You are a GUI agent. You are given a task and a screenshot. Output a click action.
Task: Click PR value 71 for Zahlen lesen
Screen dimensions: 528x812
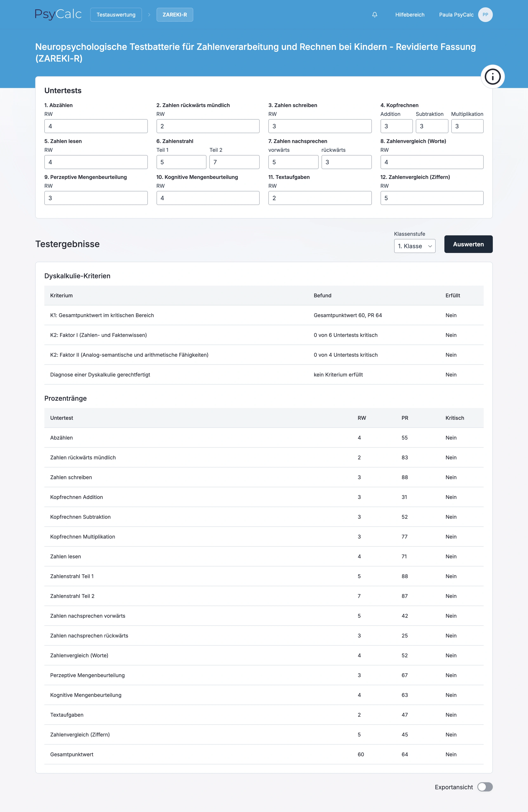point(404,557)
